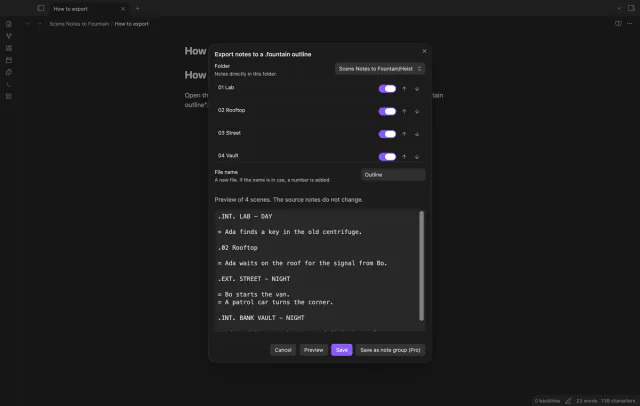Close the How to export tab
This screenshot has height=406, width=640.
(x=122, y=9)
